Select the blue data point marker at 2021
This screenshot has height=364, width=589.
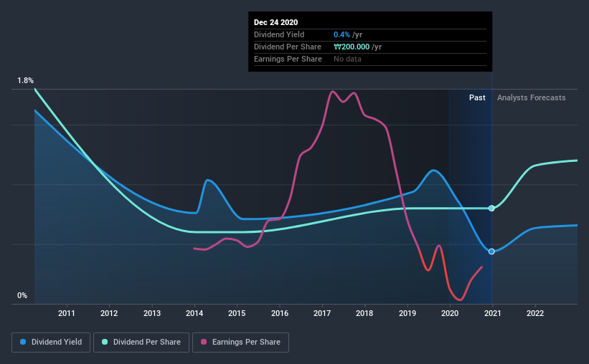click(491, 252)
